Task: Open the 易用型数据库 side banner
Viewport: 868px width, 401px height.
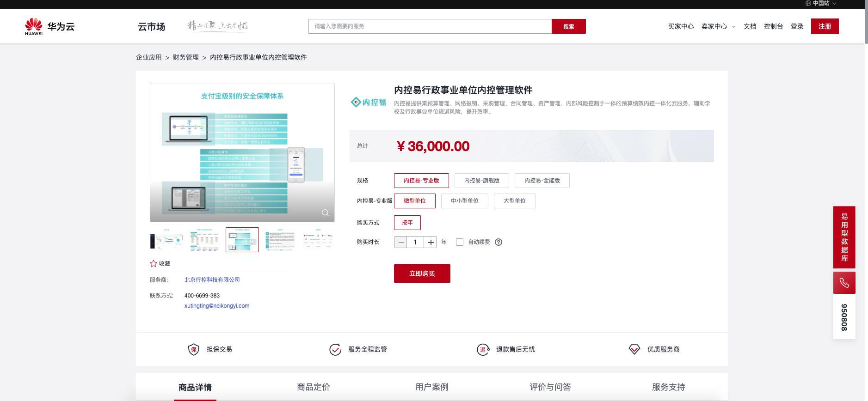Action: click(x=844, y=237)
